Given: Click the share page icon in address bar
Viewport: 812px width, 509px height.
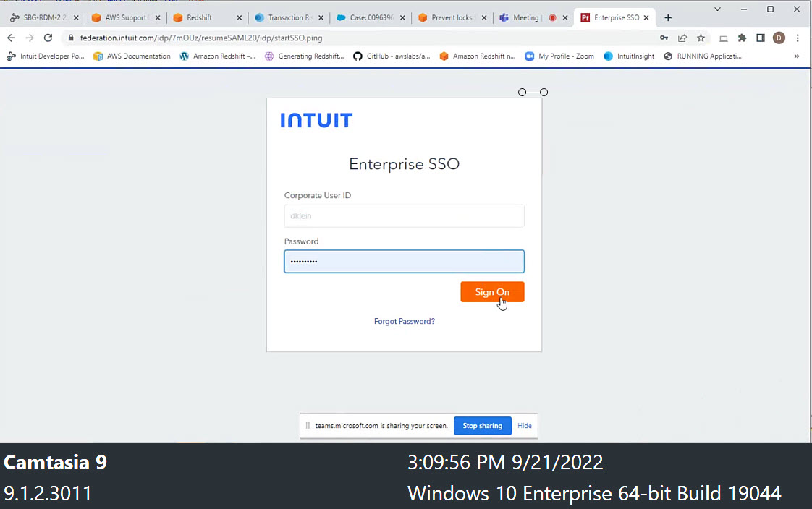Looking at the screenshot, I should point(682,38).
